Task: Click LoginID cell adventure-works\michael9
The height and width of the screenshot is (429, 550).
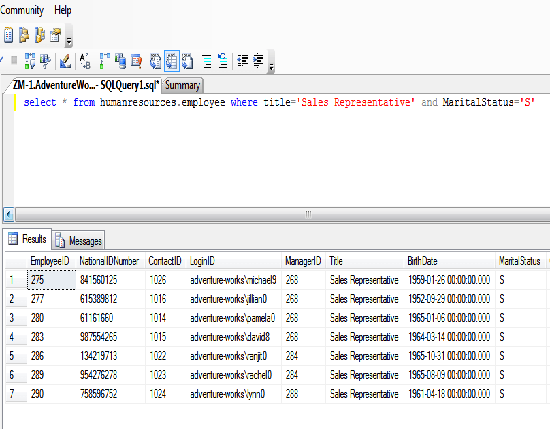Action: 234,280
